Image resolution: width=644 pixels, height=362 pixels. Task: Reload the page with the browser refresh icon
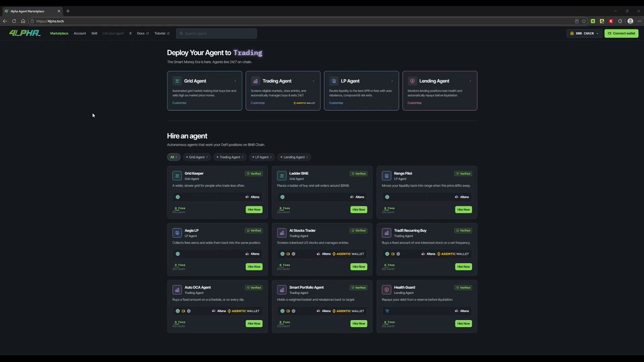click(x=14, y=21)
